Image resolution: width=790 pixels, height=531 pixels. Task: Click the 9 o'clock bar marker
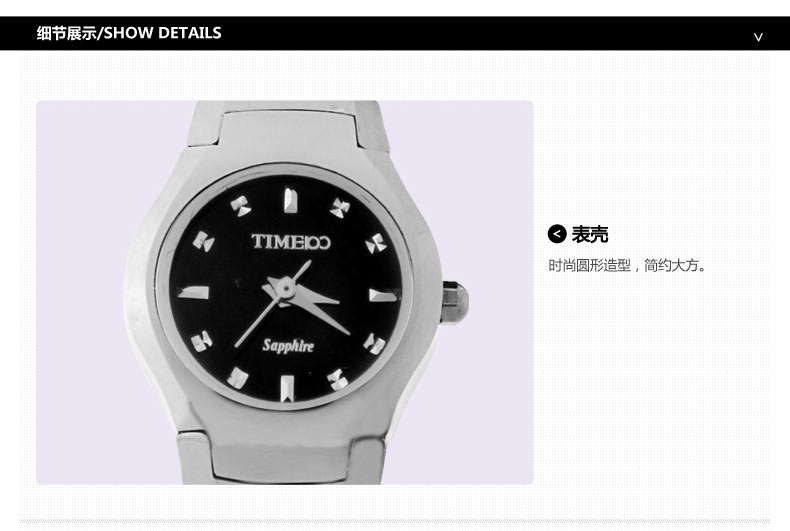tap(196, 293)
